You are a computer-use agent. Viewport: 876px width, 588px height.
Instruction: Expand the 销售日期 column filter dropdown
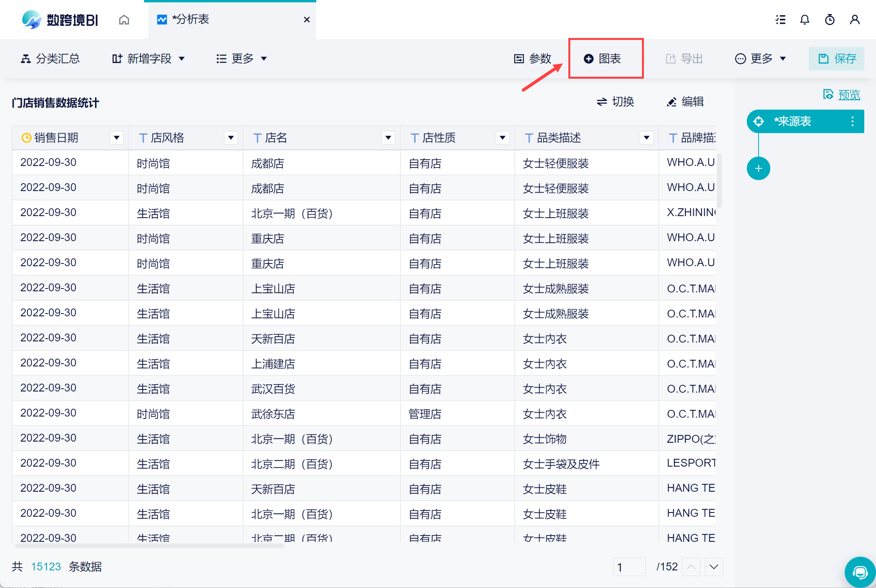[116, 138]
